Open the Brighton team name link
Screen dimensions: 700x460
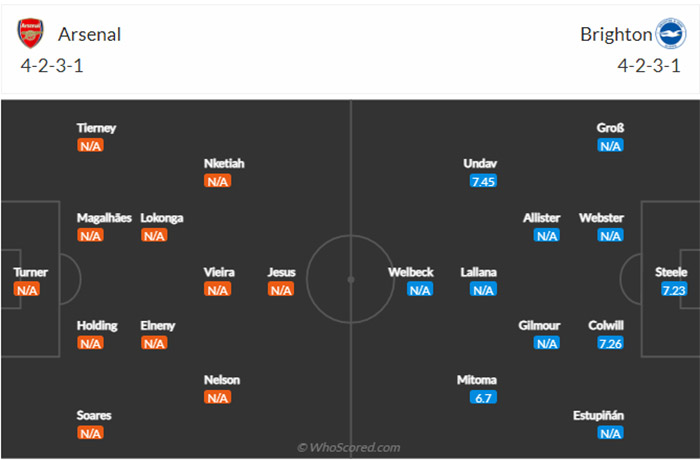click(616, 34)
